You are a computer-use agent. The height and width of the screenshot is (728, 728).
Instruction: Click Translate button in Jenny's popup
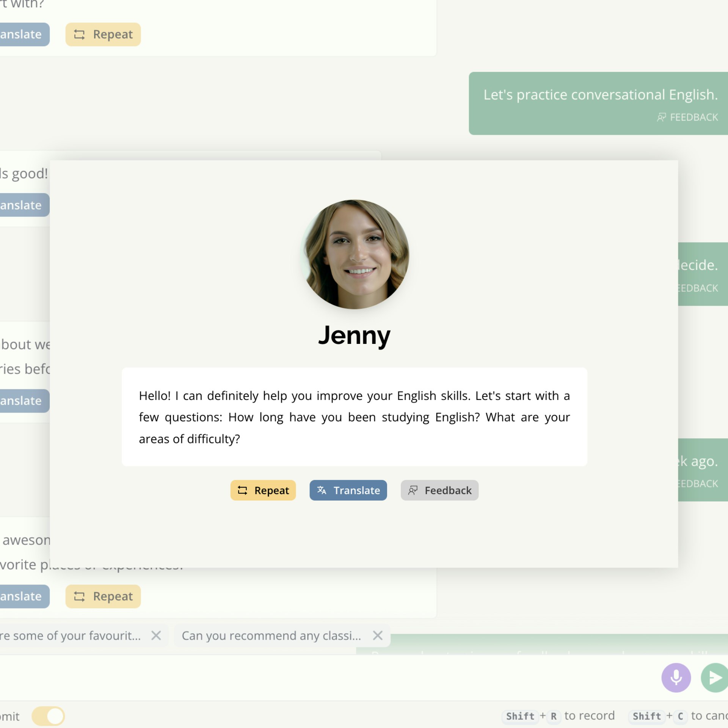[348, 490]
